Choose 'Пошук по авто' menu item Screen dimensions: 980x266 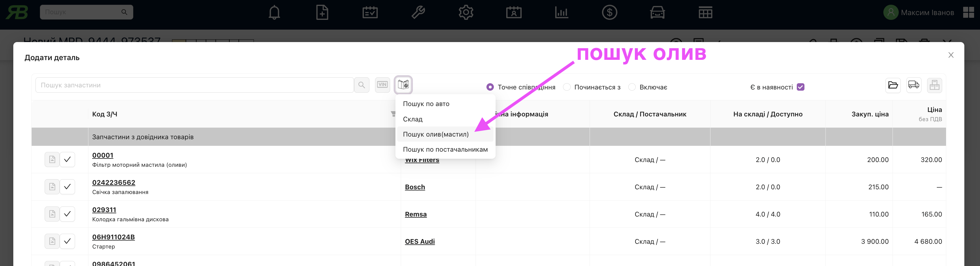[x=426, y=104]
